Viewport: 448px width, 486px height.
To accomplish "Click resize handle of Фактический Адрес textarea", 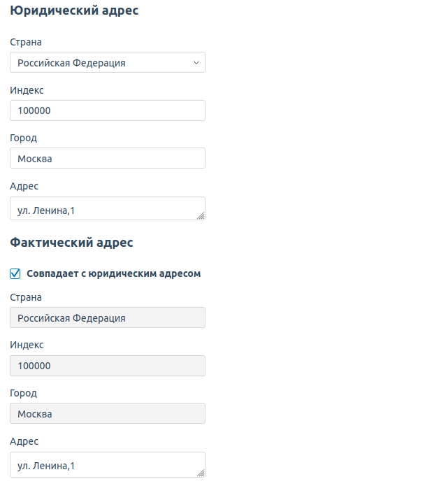I will (201, 473).
